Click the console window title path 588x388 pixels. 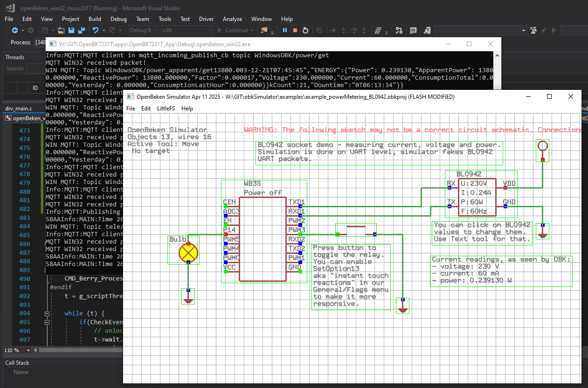coord(155,44)
